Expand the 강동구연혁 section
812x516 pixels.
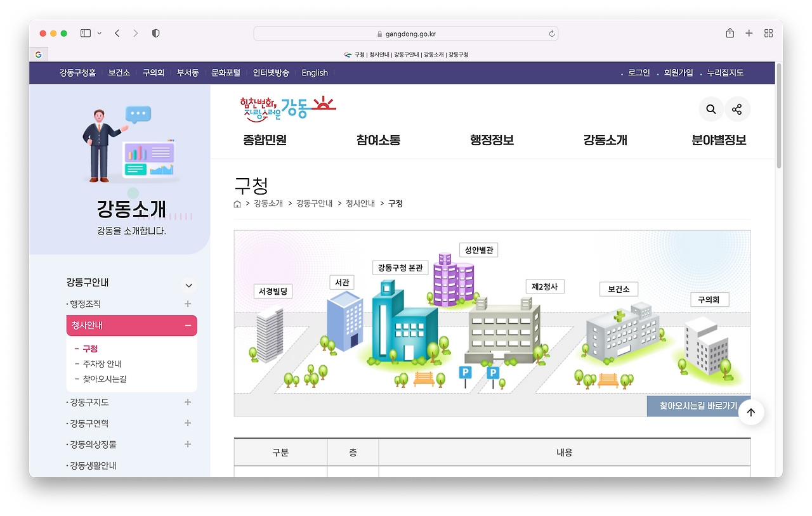coord(187,423)
